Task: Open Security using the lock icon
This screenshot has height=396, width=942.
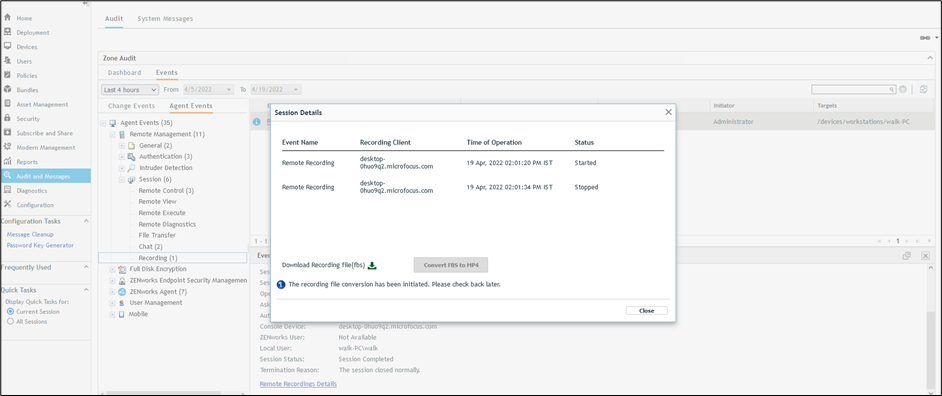Action: [7, 118]
